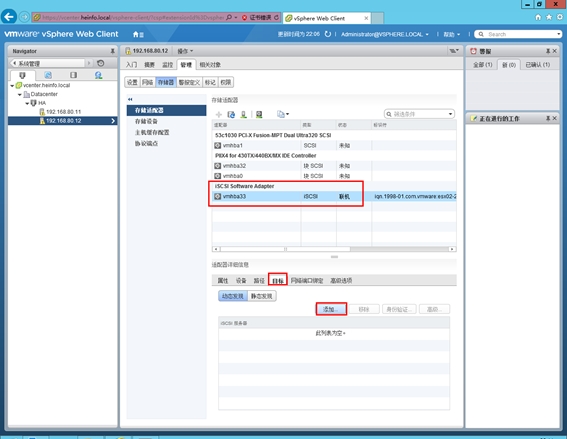Click the Search input field
The image size is (567, 439).
point(519,34)
